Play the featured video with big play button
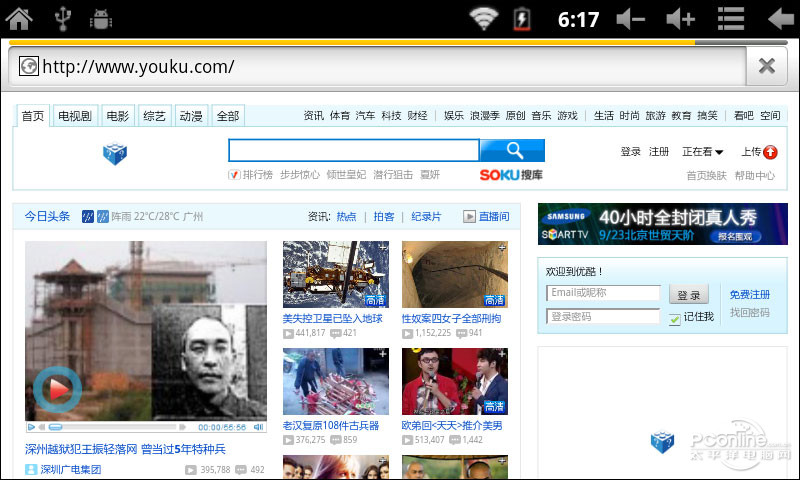 pyautogui.click(x=58, y=389)
